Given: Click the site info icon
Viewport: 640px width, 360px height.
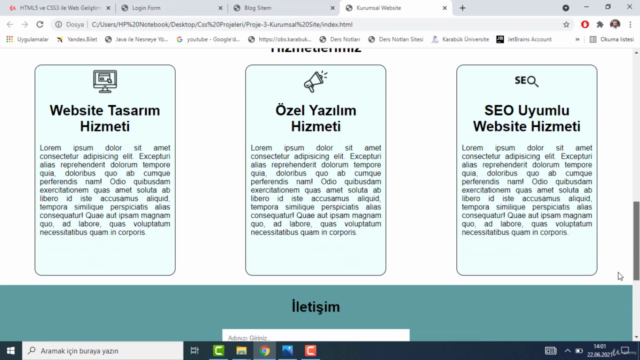Looking at the screenshot, I should (58, 24).
